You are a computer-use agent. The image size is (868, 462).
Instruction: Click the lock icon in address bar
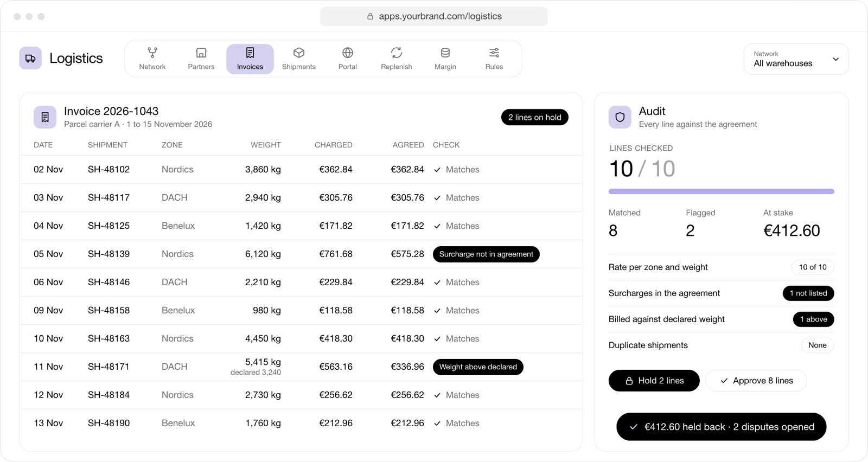pyautogui.click(x=370, y=16)
